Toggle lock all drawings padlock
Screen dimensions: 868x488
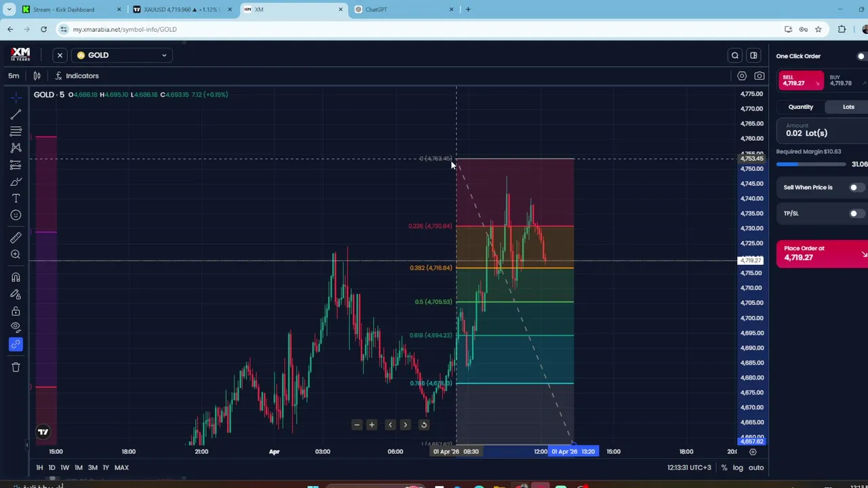(16, 311)
